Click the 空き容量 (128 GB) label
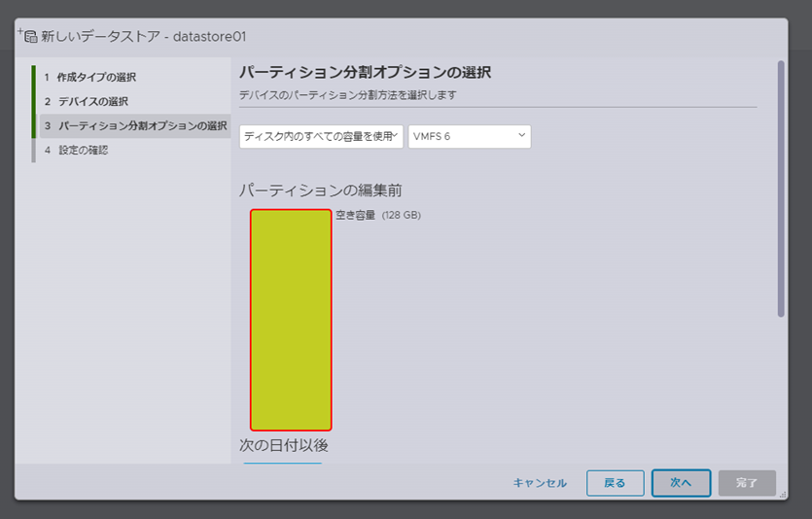 coord(378,215)
